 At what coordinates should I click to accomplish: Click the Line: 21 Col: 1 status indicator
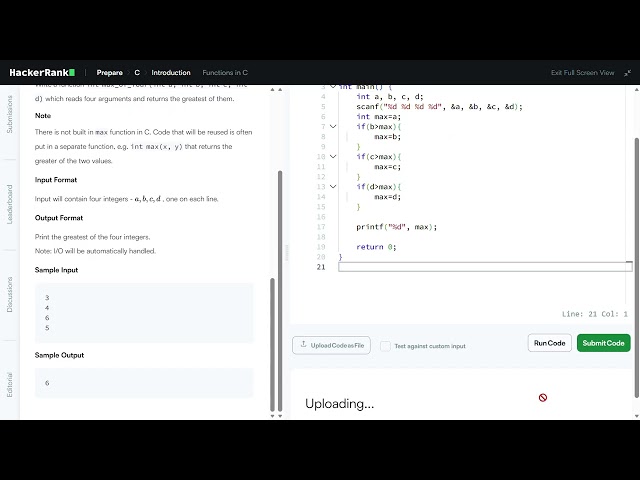tap(595, 314)
